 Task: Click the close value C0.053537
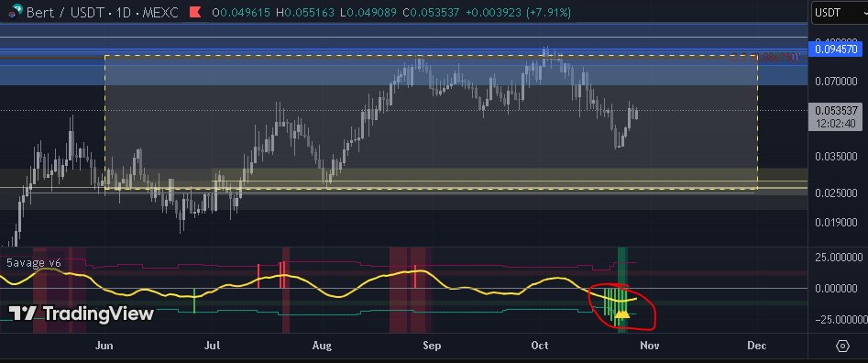(x=431, y=12)
